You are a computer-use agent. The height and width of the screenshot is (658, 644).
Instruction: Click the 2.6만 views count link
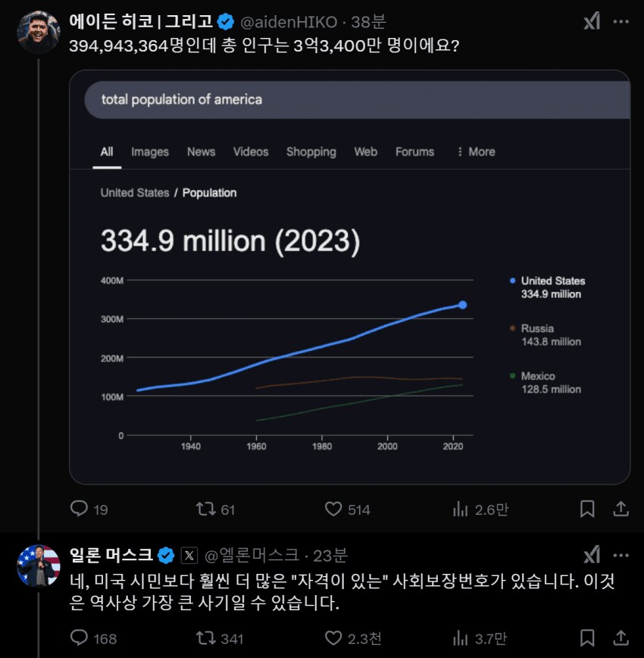coord(480,510)
